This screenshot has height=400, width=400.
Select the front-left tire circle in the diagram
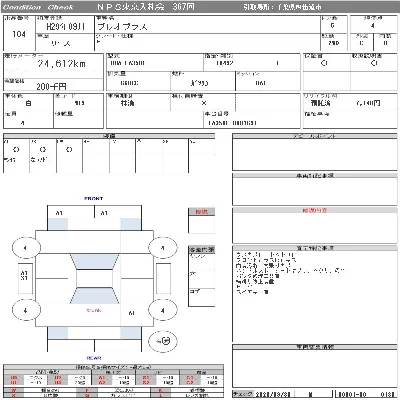pyautogui.click(x=26, y=248)
